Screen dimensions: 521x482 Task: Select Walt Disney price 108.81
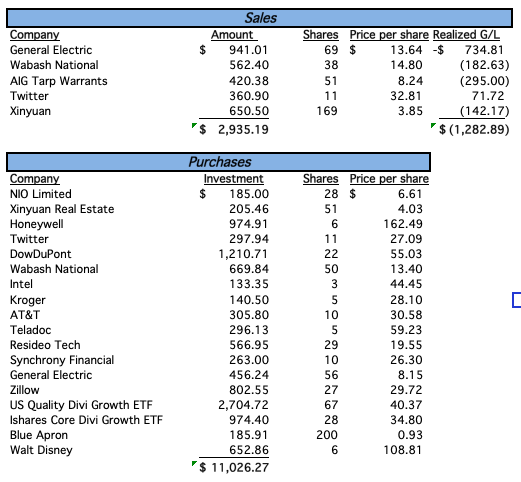coord(403,450)
